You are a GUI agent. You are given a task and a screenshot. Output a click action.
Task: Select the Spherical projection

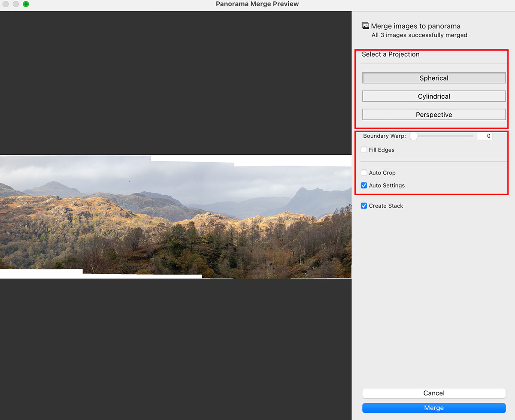(434, 78)
